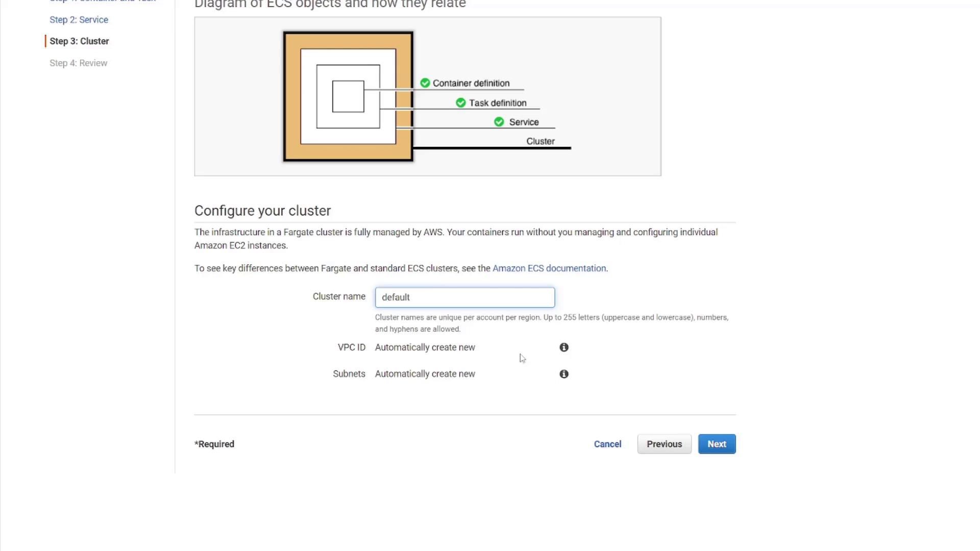Click the Previous button
This screenshot has width=980, height=551.
pyautogui.click(x=664, y=444)
